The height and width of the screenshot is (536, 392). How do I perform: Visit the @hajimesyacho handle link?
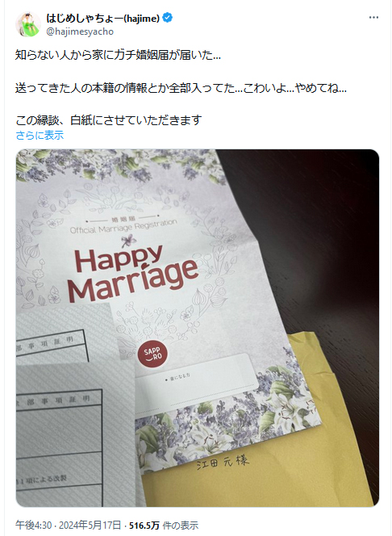tap(80, 31)
